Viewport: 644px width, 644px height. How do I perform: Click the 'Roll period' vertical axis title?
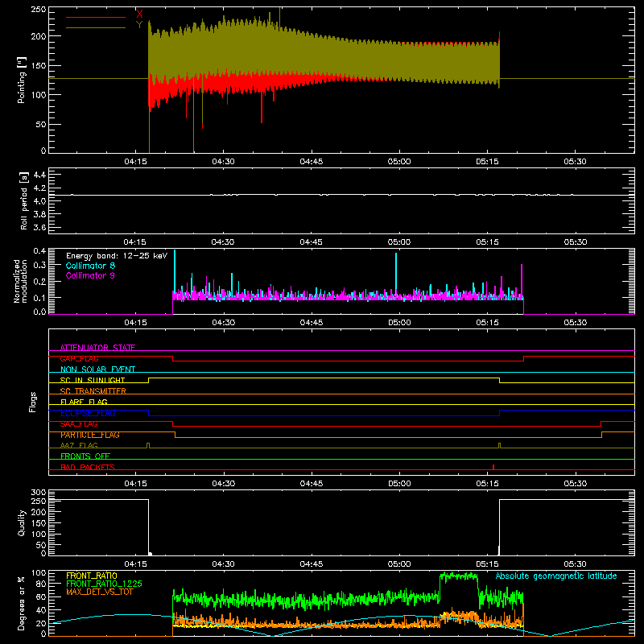(x=24, y=200)
